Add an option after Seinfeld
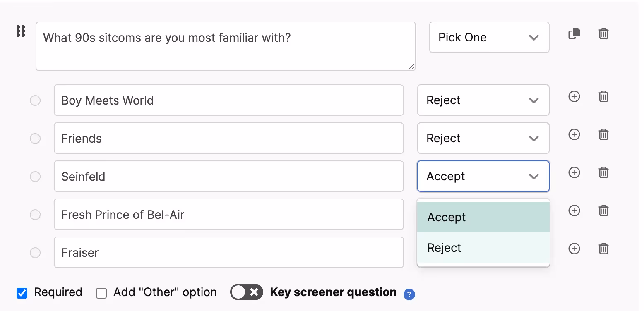The height and width of the screenshot is (311, 644). click(x=574, y=173)
